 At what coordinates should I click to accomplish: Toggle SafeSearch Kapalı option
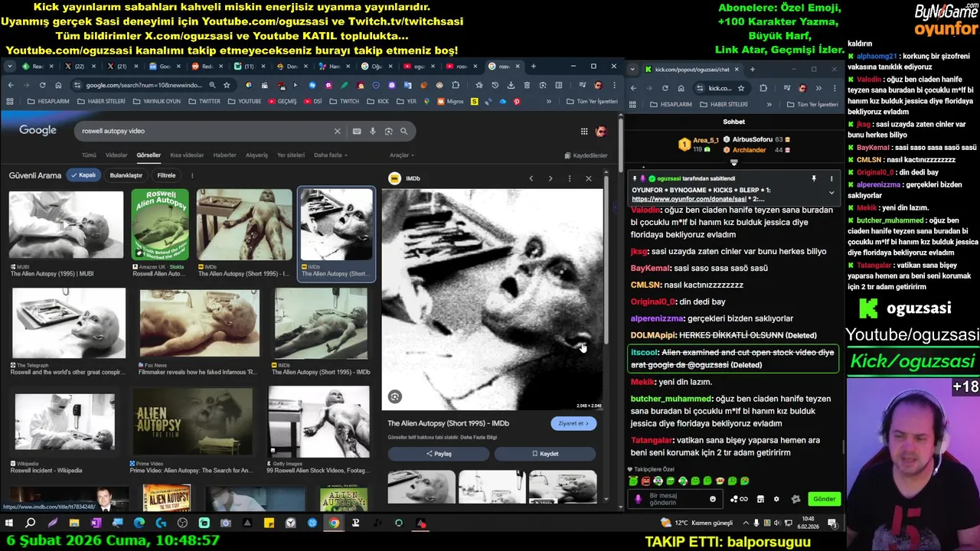click(83, 175)
